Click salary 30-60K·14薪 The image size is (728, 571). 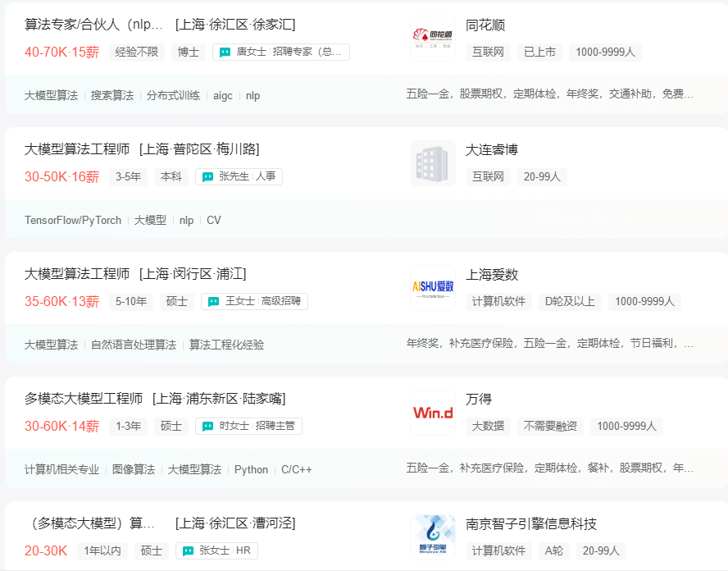coord(61,426)
